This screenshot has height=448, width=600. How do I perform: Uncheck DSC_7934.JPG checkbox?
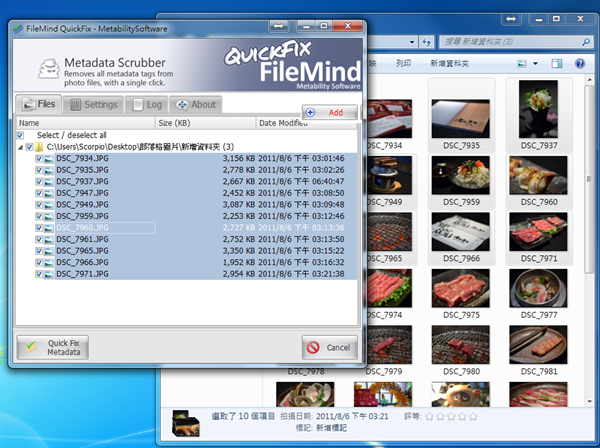(39, 158)
